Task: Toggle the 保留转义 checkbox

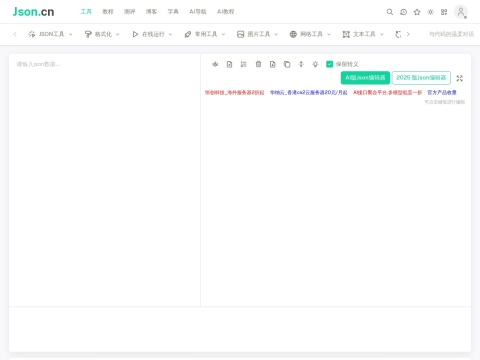Action: coord(329,64)
